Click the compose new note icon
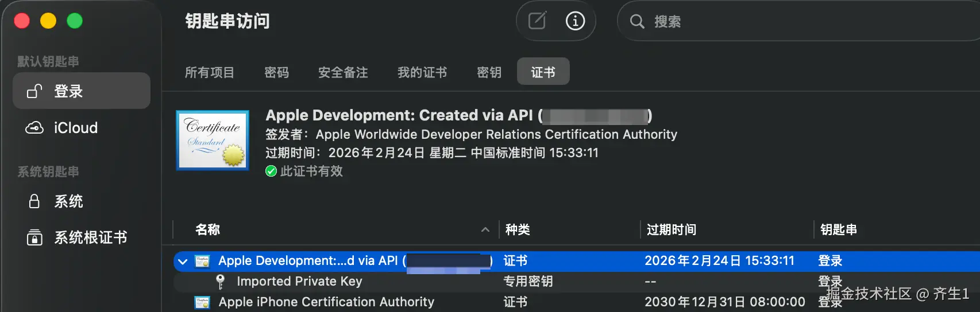 [x=537, y=21]
